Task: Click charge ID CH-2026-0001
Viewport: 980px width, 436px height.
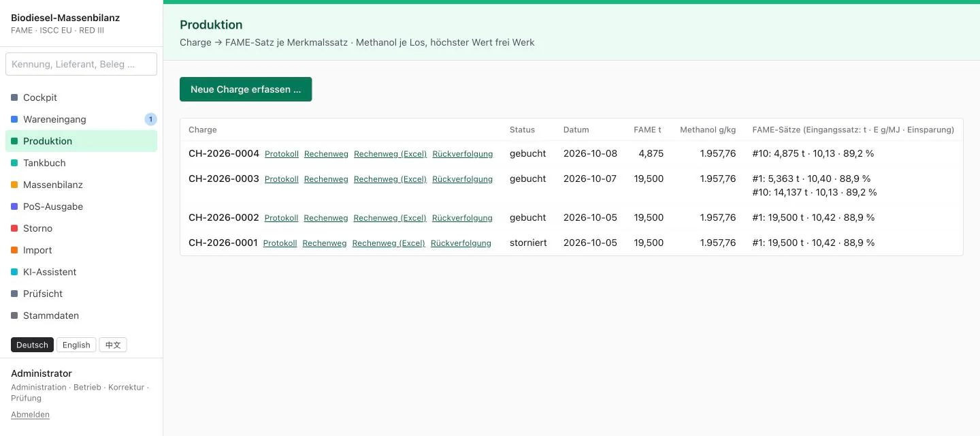Action: coord(223,243)
